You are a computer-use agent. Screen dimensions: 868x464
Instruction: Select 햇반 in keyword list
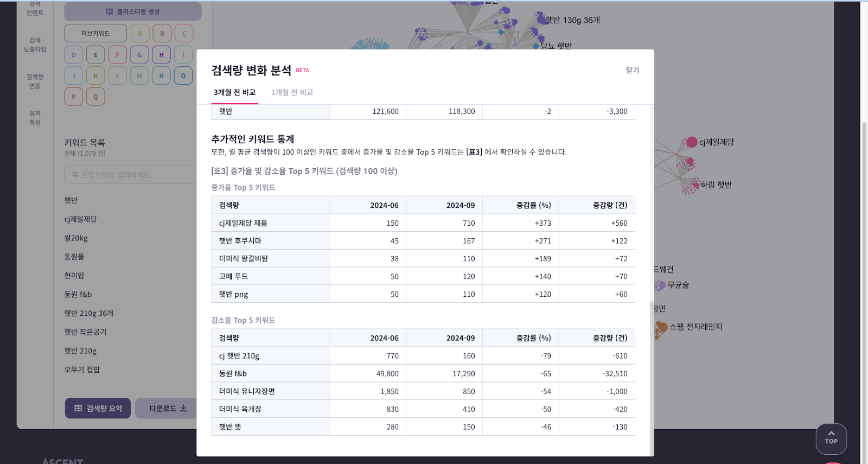[x=71, y=200]
